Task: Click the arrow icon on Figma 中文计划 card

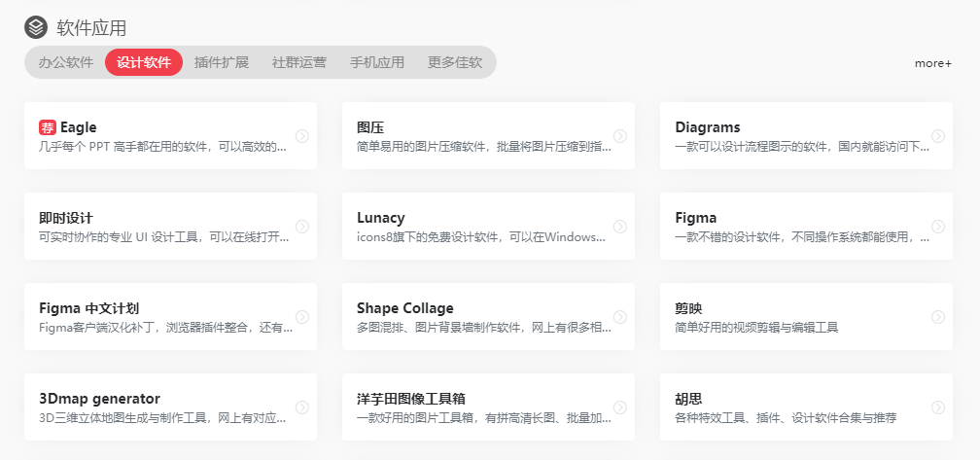Action: [x=301, y=317]
